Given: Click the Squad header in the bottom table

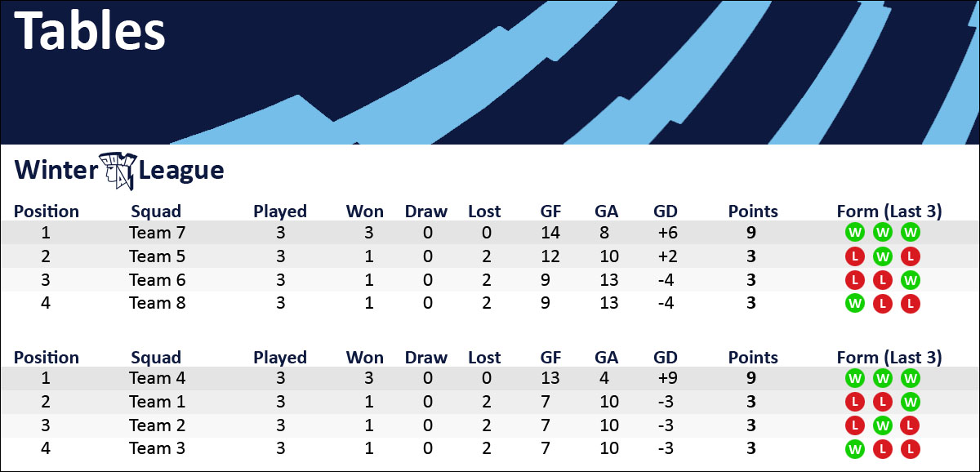Looking at the screenshot, I should [x=156, y=358].
